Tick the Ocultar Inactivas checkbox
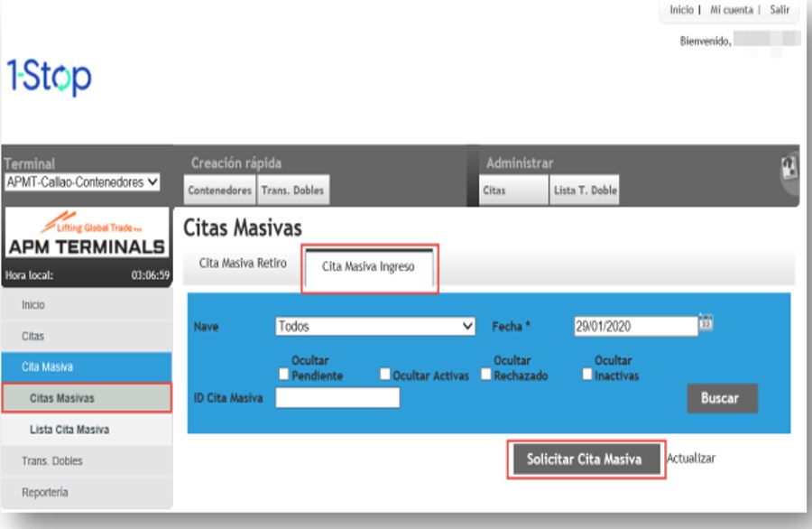 pos(587,375)
